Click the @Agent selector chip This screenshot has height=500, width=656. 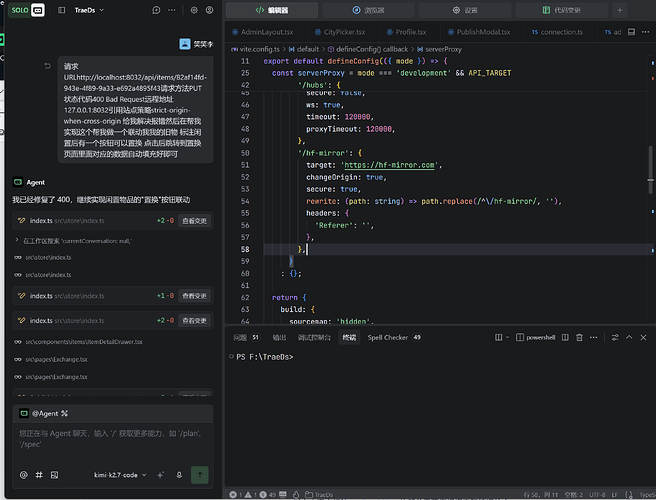(44, 413)
